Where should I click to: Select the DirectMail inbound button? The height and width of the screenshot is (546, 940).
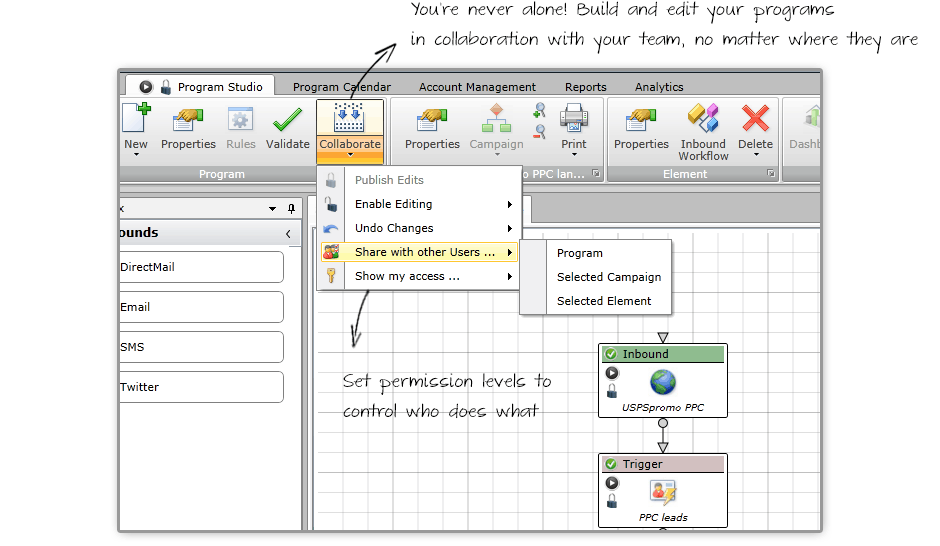pyautogui.click(x=200, y=268)
